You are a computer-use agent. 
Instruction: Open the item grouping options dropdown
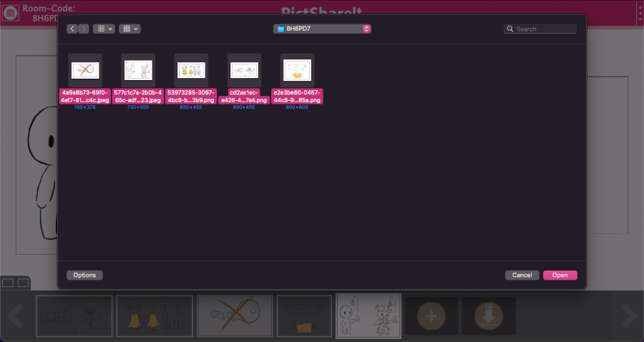click(x=130, y=29)
